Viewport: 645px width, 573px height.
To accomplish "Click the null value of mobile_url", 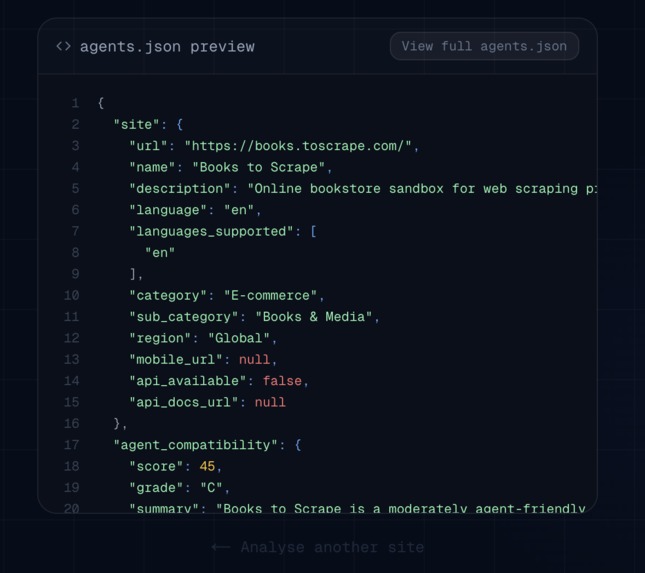I will [x=254, y=360].
